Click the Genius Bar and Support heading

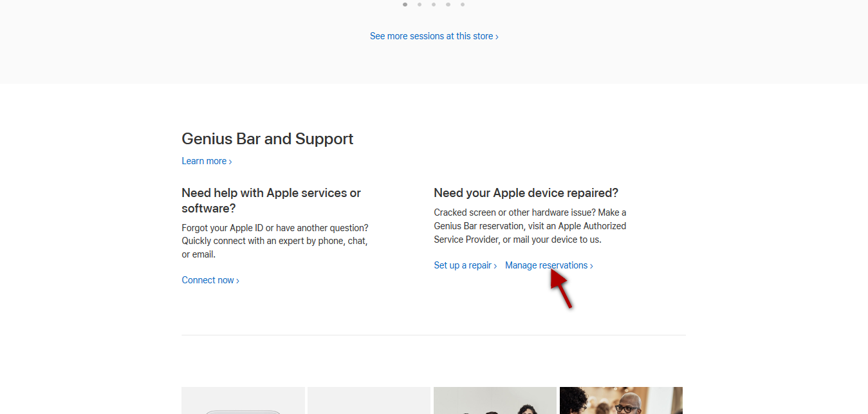[x=268, y=139]
